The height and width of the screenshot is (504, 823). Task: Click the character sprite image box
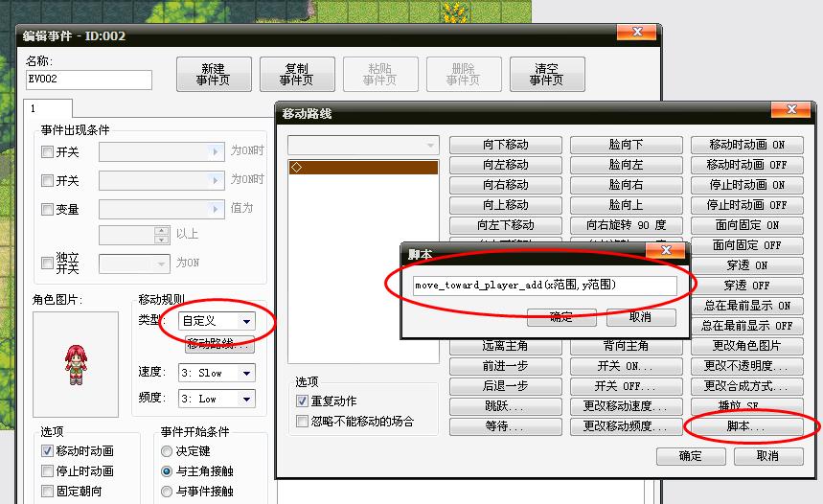click(76, 364)
